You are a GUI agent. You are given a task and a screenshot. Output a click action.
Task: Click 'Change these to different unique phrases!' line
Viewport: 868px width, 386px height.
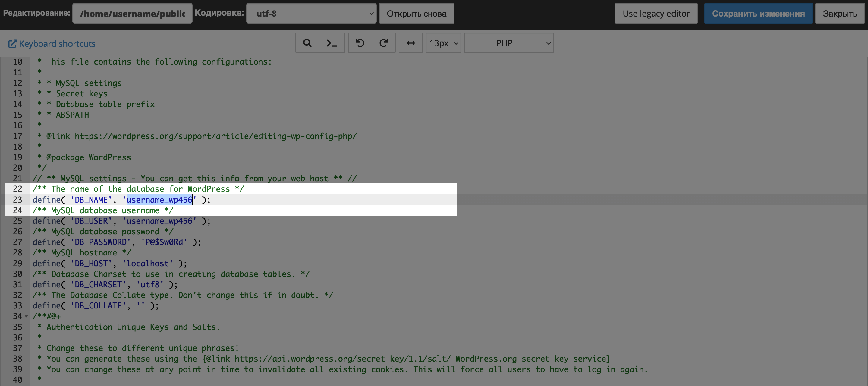[x=138, y=348]
